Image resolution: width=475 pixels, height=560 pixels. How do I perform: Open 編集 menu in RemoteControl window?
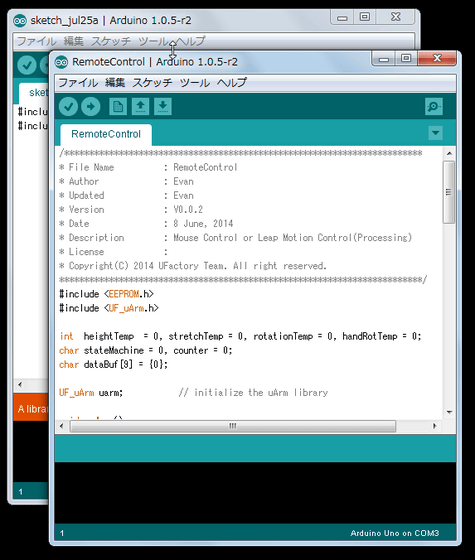click(x=115, y=83)
